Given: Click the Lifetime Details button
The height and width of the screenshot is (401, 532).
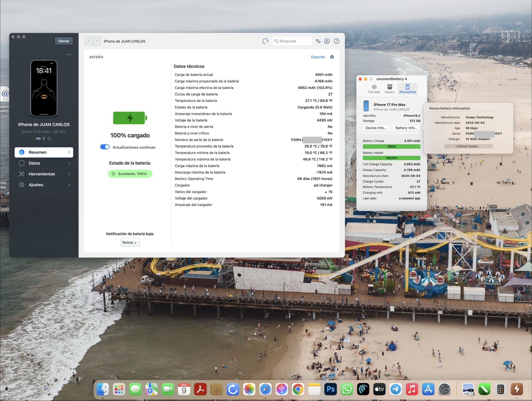Looking at the screenshot, I should 468,146.
